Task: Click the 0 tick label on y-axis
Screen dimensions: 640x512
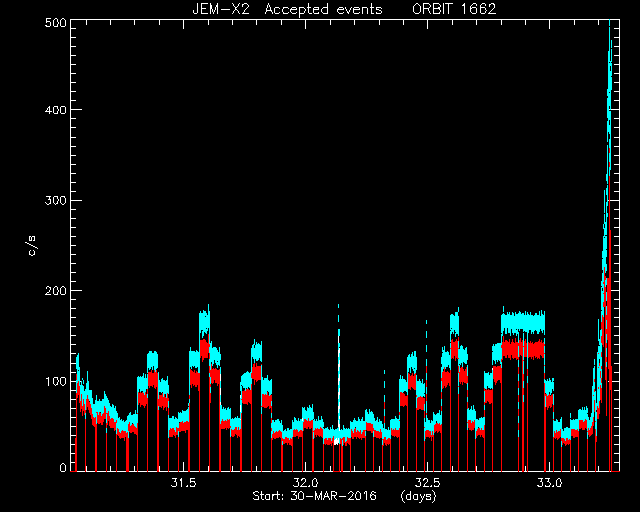Action: pos(63,467)
